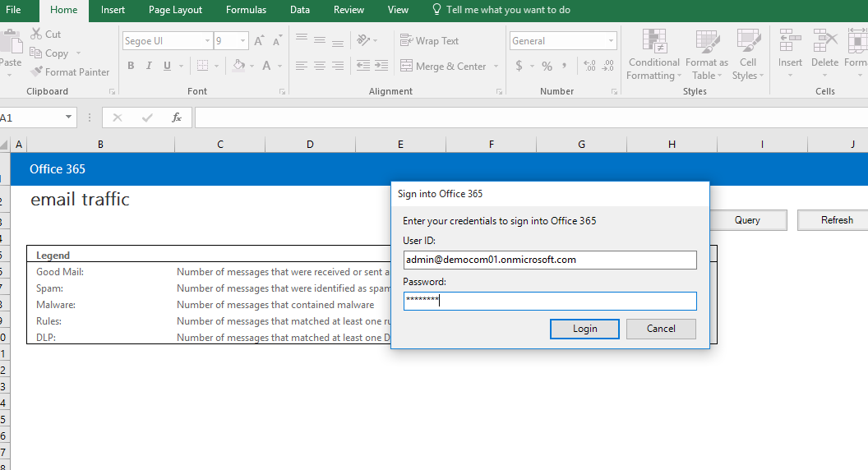Click into the Password input field

(550, 301)
